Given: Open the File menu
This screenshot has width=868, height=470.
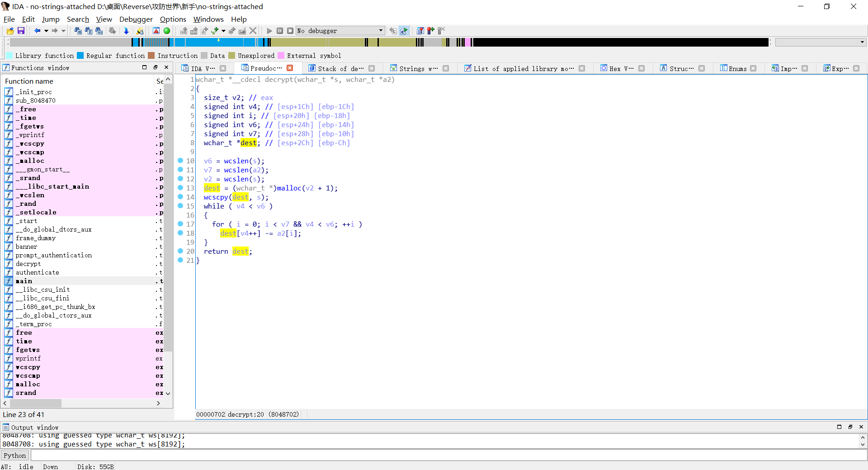Looking at the screenshot, I should click(9, 19).
